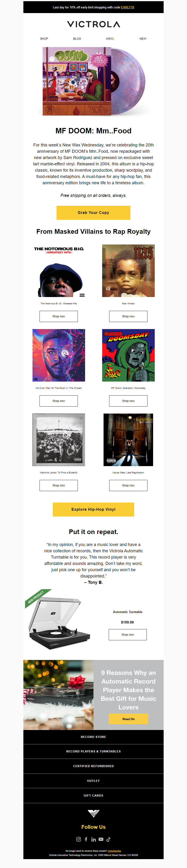This screenshot has height=868, width=187.
Task: Click the Explore Hip-Hop Vinyl button
Action: coord(93,509)
